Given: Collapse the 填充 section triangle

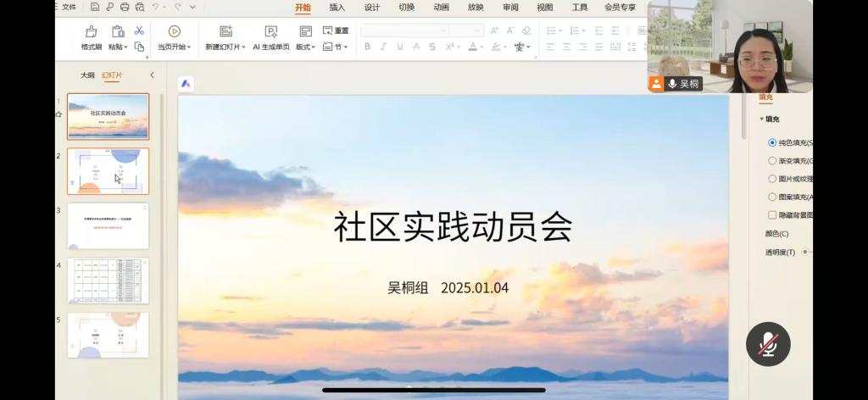Looking at the screenshot, I should pyautogui.click(x=761, y=119).
